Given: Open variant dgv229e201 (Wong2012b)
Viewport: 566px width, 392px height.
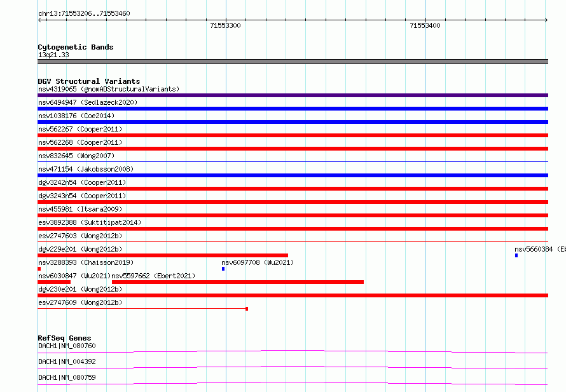Looking at the screenshot, I should pyautogui.click(x=80, y=249).
